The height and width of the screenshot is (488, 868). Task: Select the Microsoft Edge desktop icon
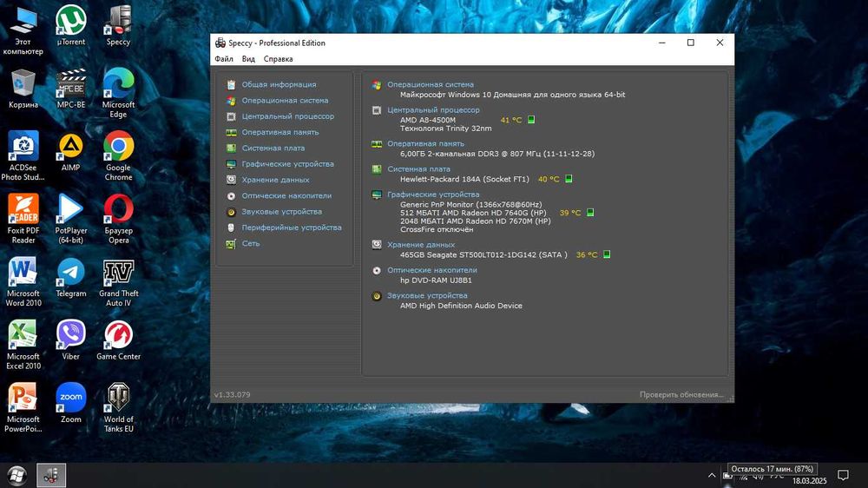(118, 93)
